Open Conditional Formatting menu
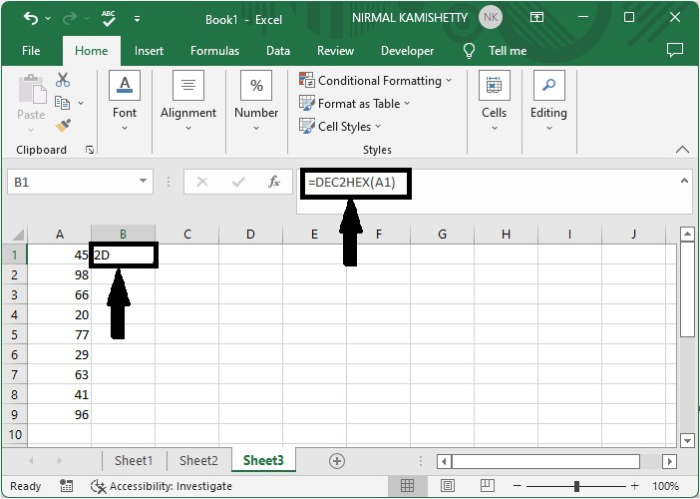The image size is (700, 499). 376,81
